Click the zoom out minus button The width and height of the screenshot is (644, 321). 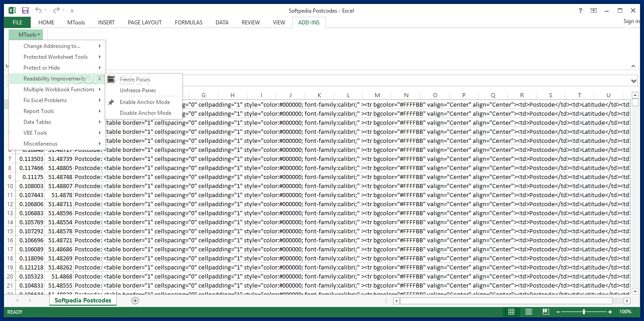(x=558, y=312)
